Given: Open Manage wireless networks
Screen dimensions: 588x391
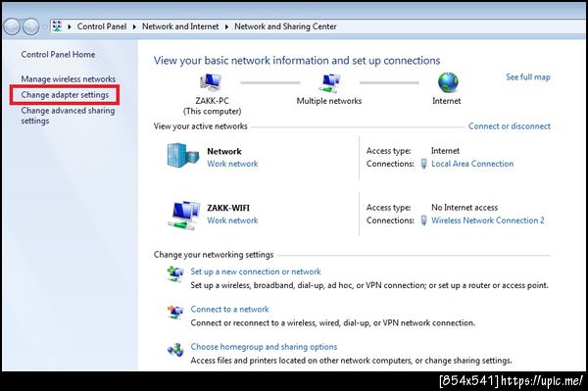Looking at the screenshot, I should 69,79.
